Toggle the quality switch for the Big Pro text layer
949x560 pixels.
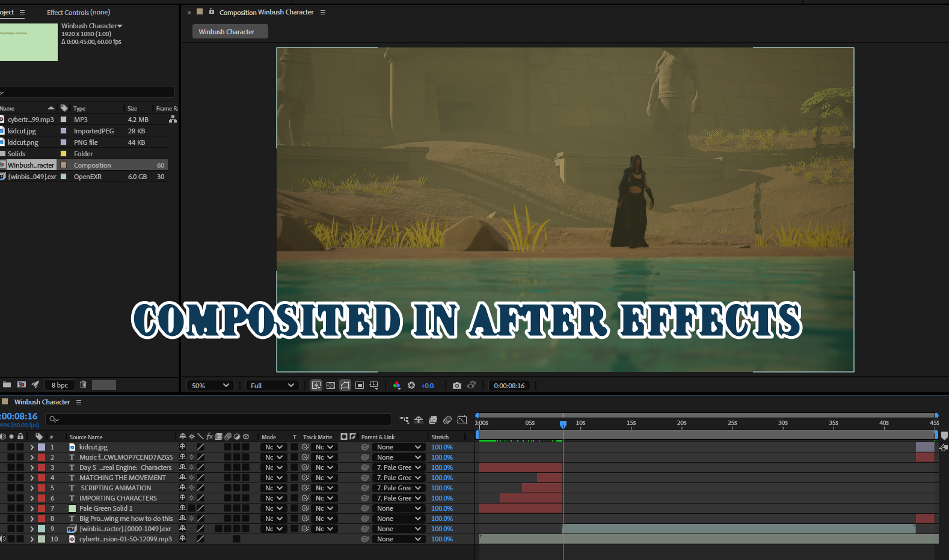click(200, 519)
